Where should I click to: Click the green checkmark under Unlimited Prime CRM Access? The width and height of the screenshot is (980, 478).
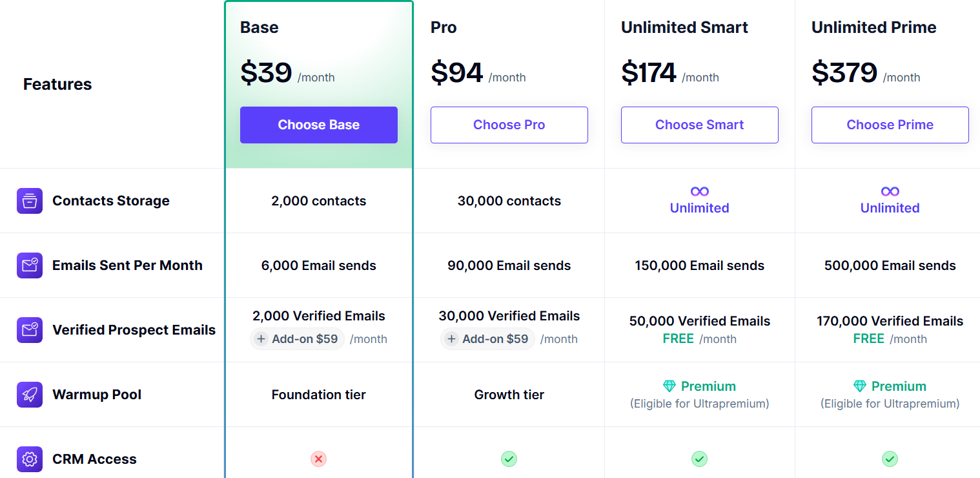point(890,459)
